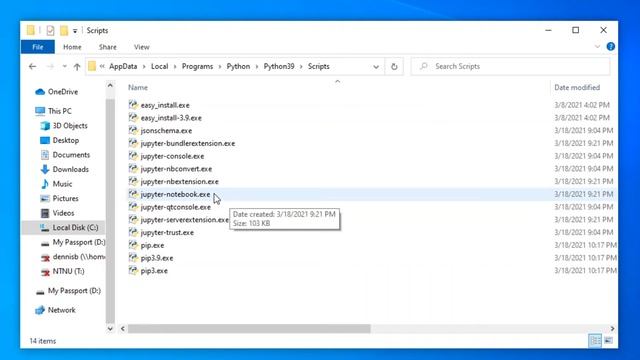Click the Refresh button next to address bar
The width and height of the screenshot is (640, 360).
click(x=394, y=67)
